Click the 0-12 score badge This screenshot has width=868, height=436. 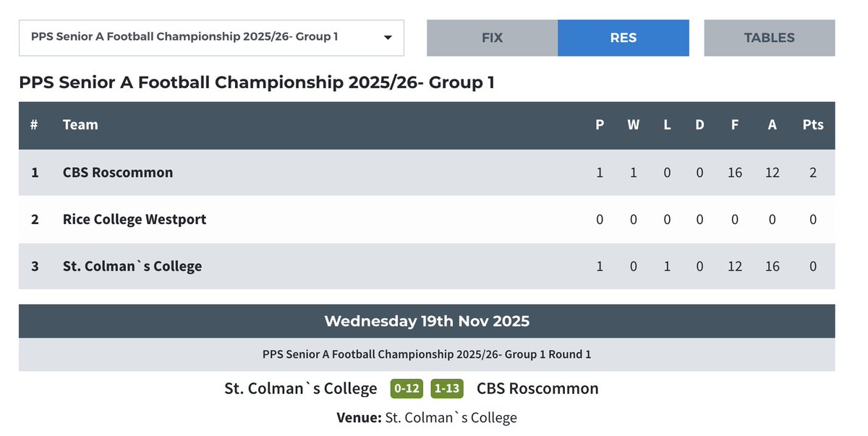(406, 389)
